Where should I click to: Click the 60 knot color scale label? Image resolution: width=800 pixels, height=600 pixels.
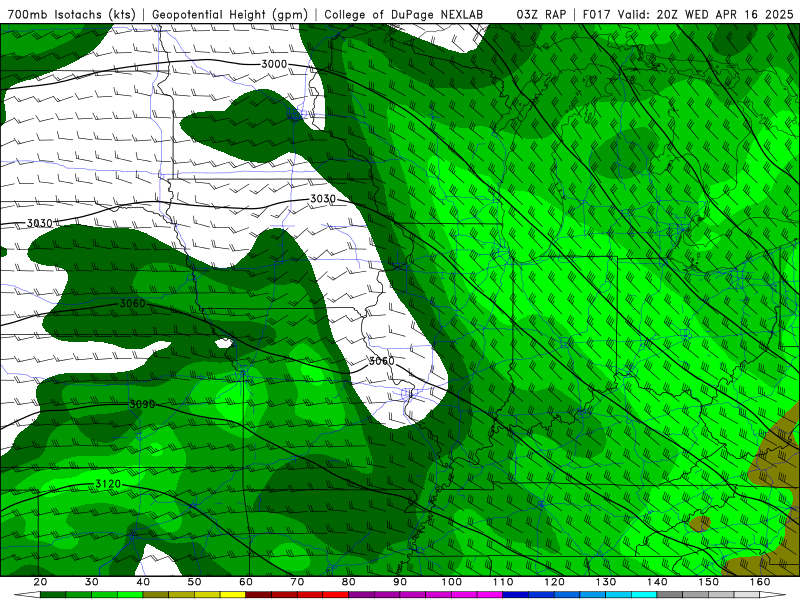tap(246, 582)
